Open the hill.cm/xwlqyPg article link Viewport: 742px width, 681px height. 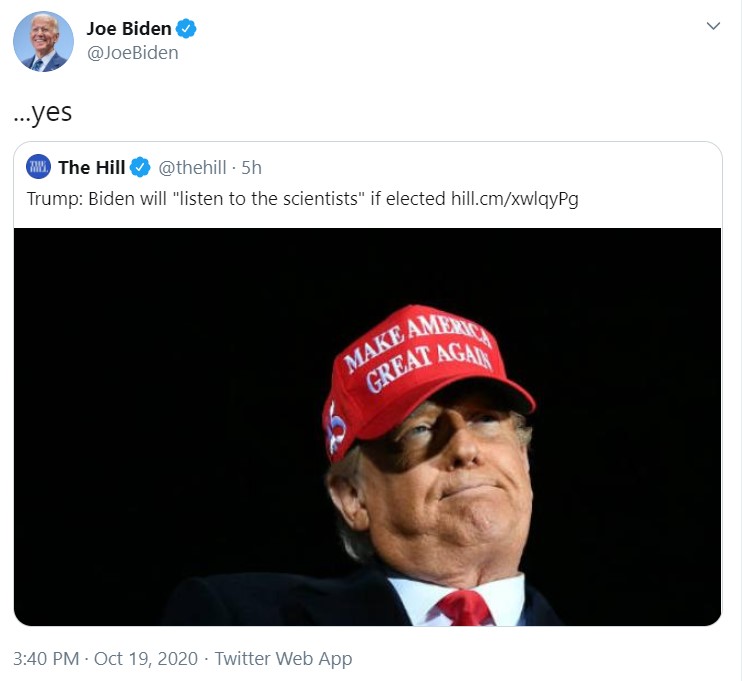(515, 198)
